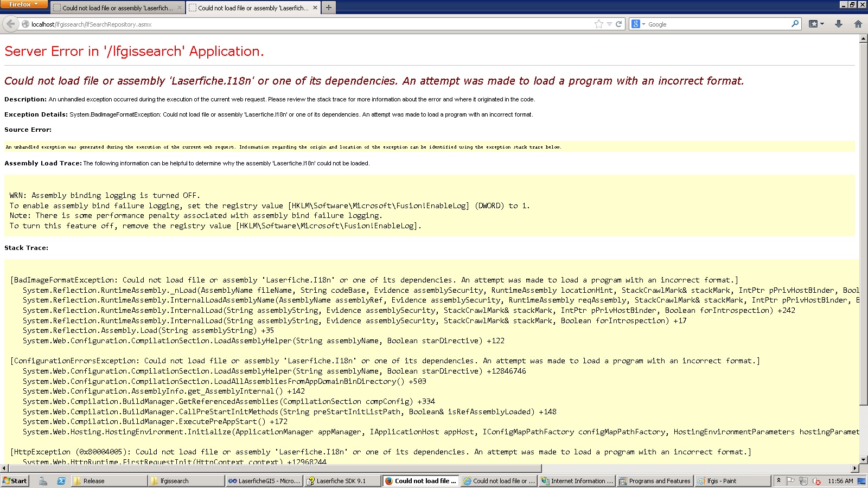Open the Downloads arrow icon
Image resolution: width=868 pixels, height=488 pixels.
pos(838,24)
